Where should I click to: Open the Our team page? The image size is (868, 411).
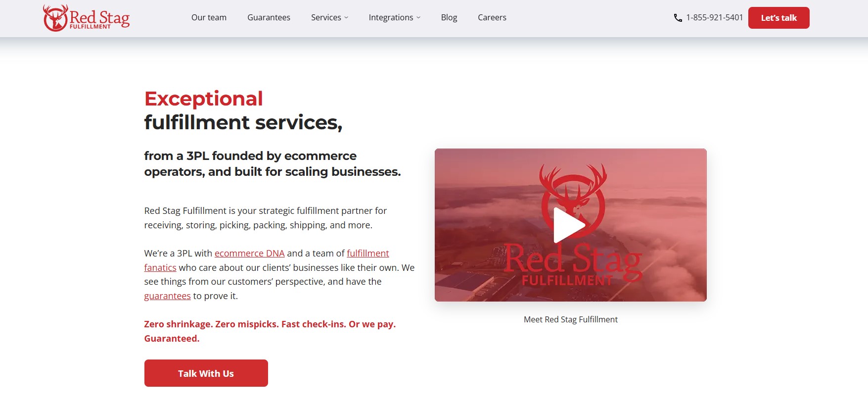[x=209, y=17]
